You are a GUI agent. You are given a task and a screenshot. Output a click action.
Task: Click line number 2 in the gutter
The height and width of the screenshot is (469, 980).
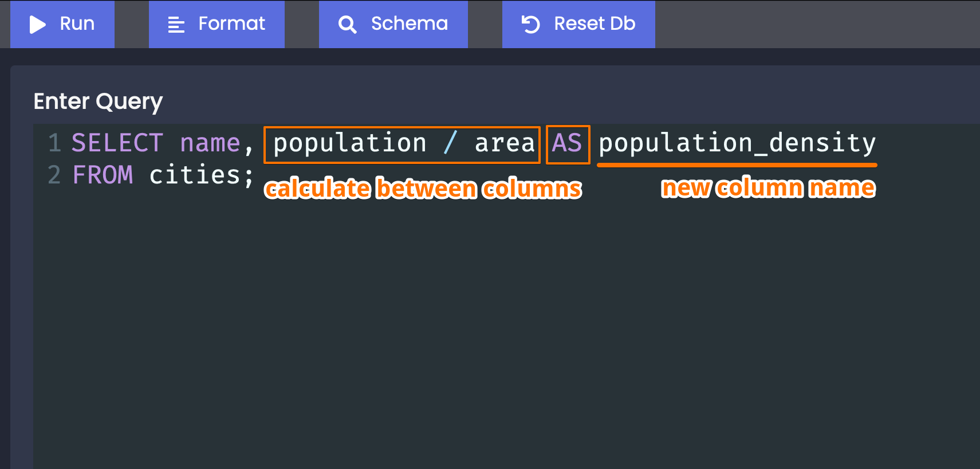click(54, 175)
